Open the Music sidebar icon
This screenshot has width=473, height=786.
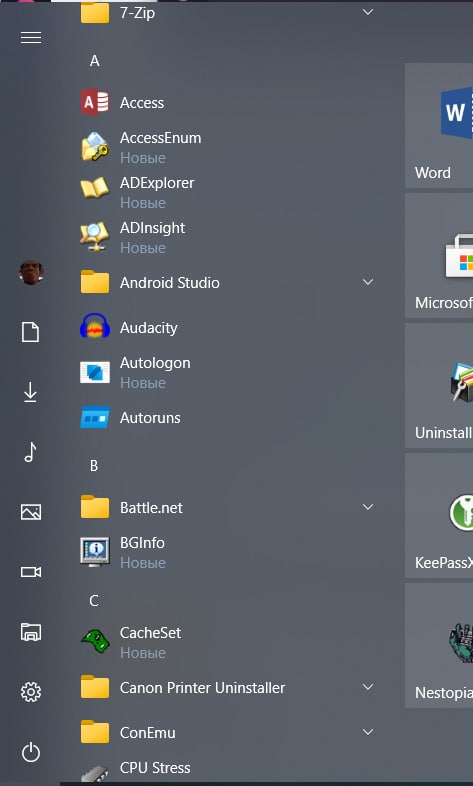point(31,452)
